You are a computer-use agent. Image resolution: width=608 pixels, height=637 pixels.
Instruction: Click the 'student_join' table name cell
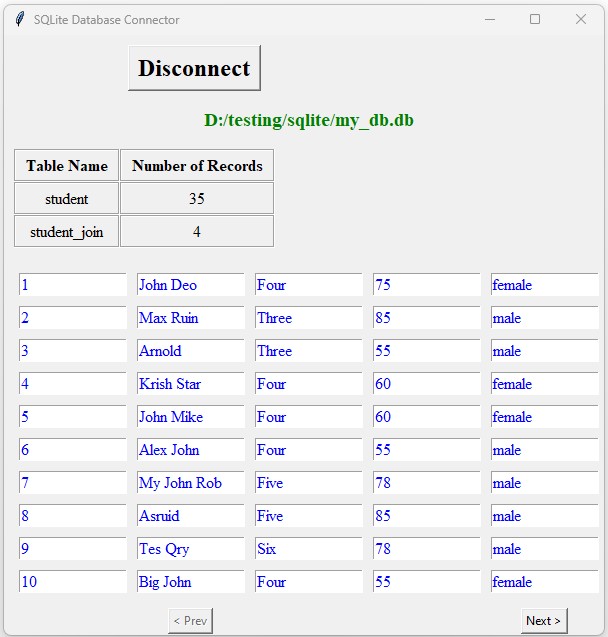(x=67, y=232)
